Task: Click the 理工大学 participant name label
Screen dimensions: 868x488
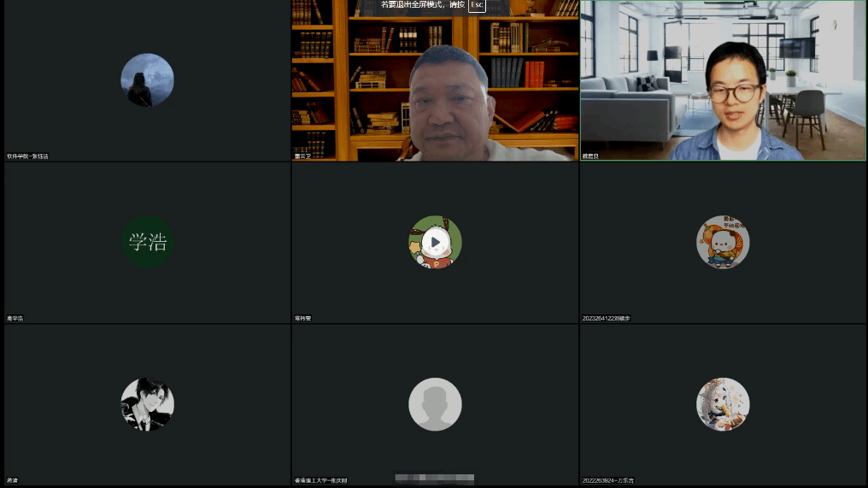Action: 321,480
